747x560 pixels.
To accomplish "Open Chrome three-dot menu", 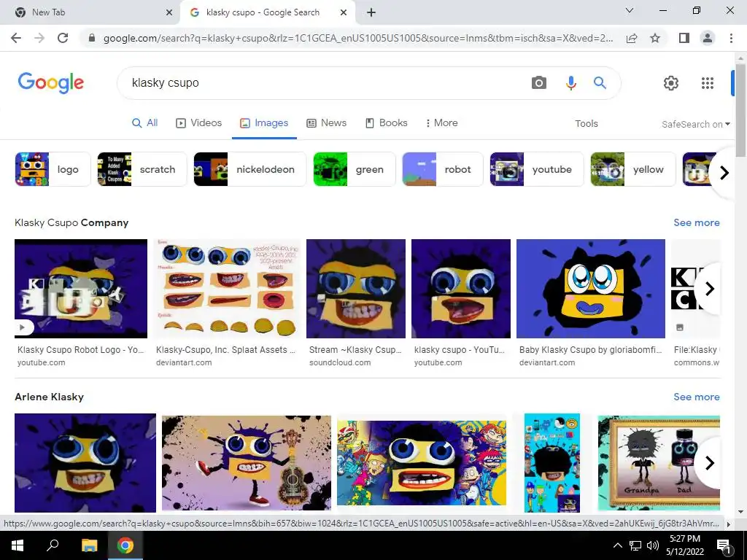I will (x=731, y=38).
